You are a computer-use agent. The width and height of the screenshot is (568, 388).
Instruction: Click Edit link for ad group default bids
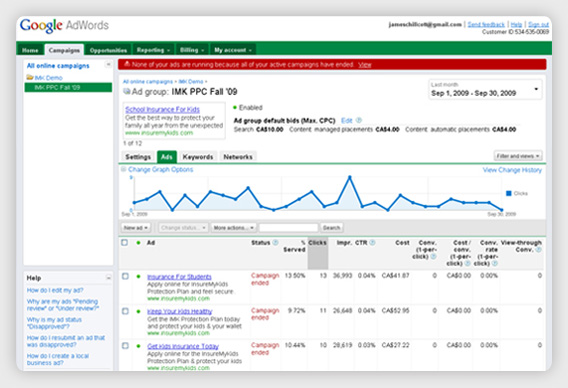(347, 120)
